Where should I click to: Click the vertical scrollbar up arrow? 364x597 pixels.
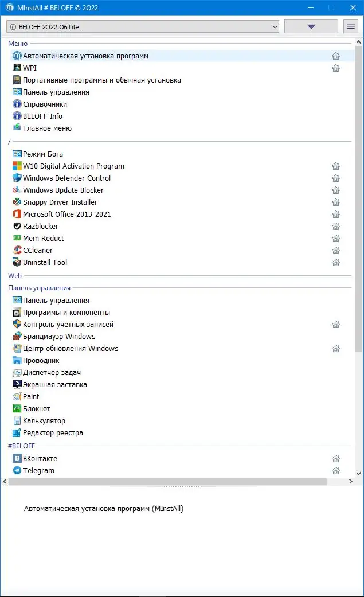(358, 42)
